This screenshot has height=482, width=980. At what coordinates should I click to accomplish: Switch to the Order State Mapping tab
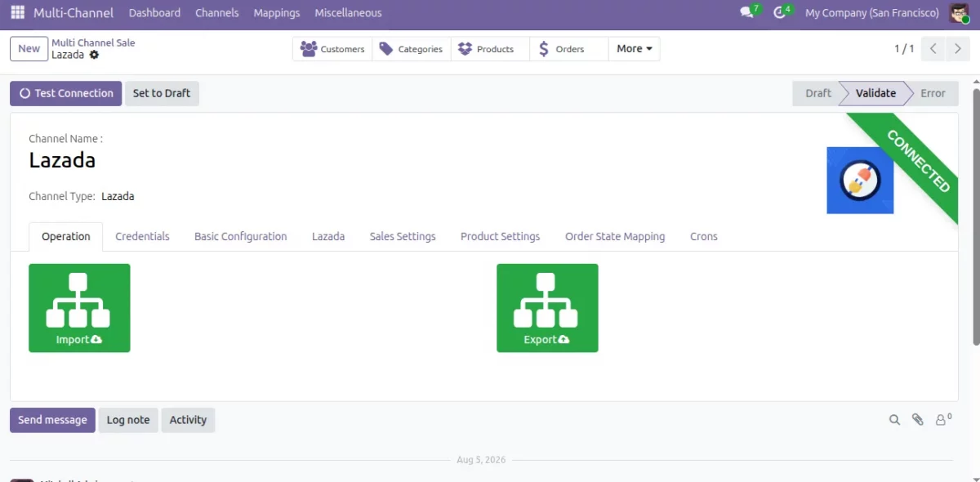click(615, 236)
